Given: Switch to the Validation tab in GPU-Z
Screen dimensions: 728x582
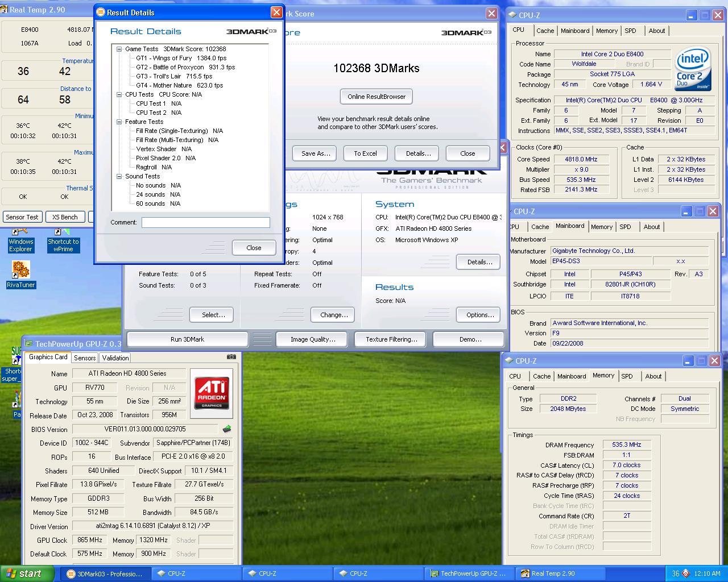Looking at the screenshot, I should [115, 357].
